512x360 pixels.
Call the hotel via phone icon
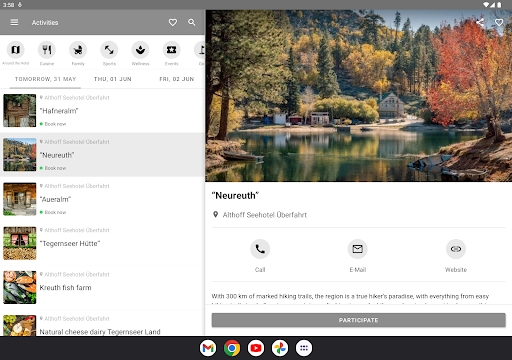[260, 249]
